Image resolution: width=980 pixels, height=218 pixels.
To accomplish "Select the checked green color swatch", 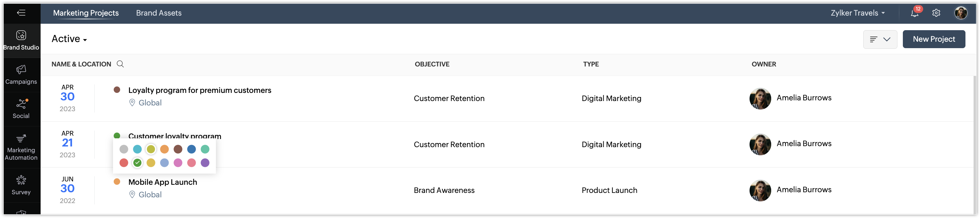I will (x=137, y=163).
